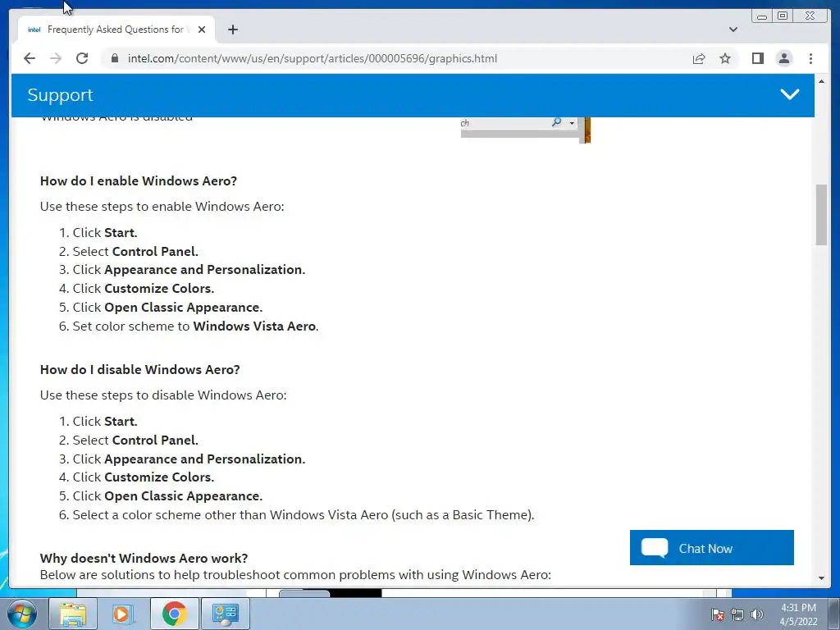Open the Control Panel taskbar icon

click(x=225, y=614)
